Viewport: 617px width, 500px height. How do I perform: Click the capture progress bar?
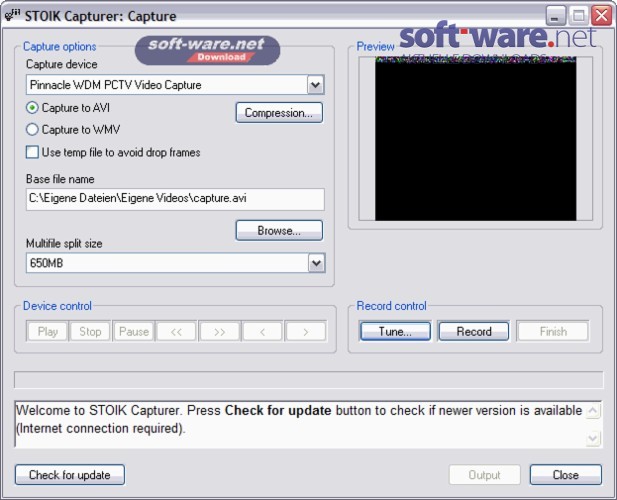[x=308, y=380]
